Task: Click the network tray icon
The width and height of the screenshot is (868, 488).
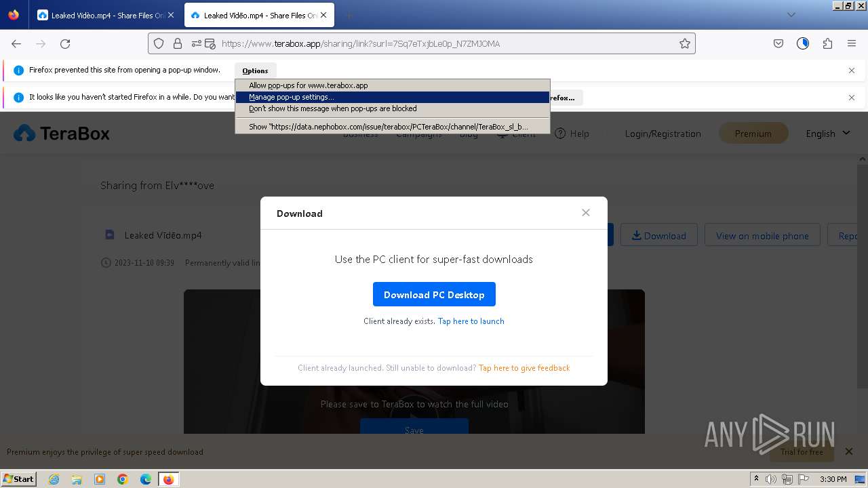Action: click(x=787, y=479)
